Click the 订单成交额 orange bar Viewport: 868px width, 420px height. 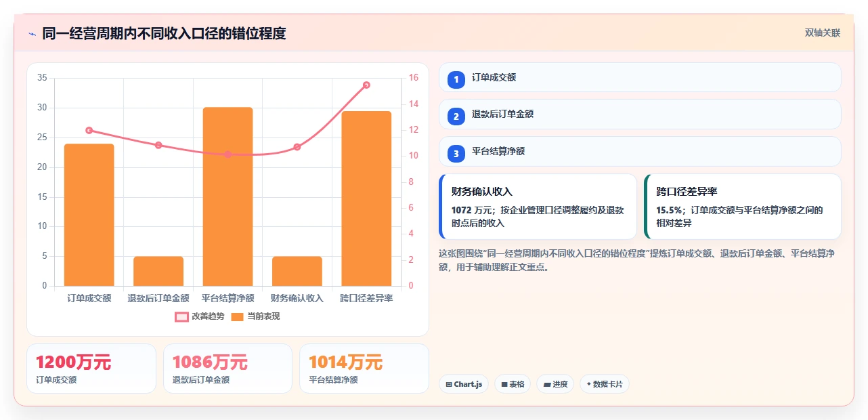[89, 215]
